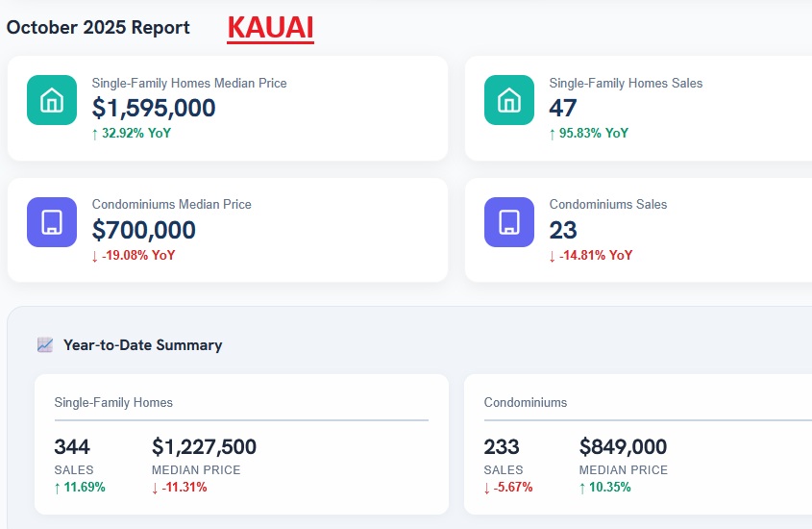
Task: Click the home icon beside Single-Family Homes Sales
Action: coord(509,100)
